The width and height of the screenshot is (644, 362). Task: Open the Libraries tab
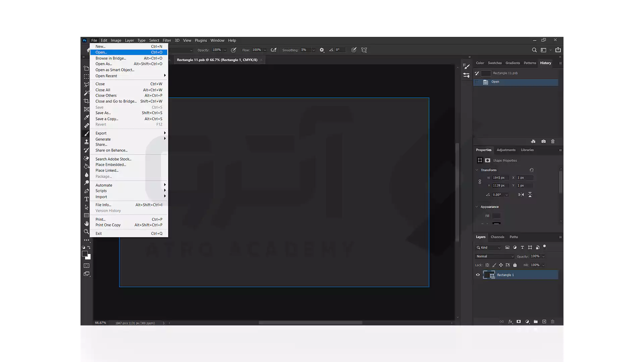click(527, 150)
